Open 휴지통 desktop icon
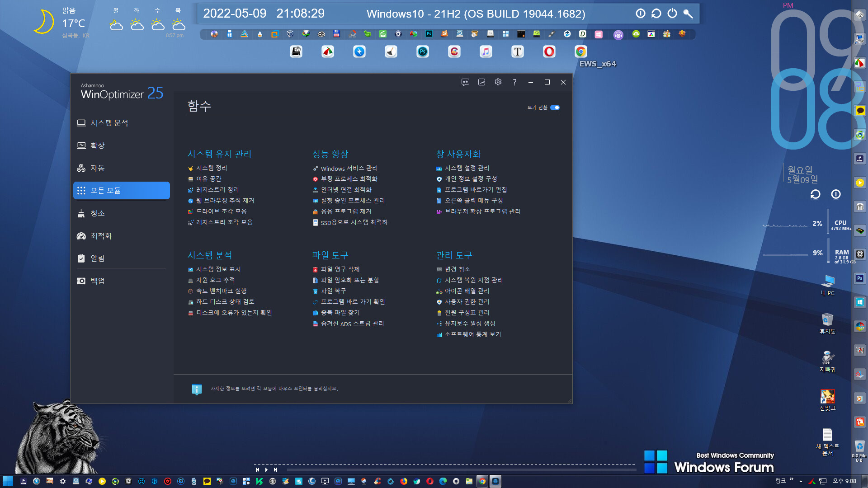868x488 pixels. pyautogui.click(x=827, y=323)
